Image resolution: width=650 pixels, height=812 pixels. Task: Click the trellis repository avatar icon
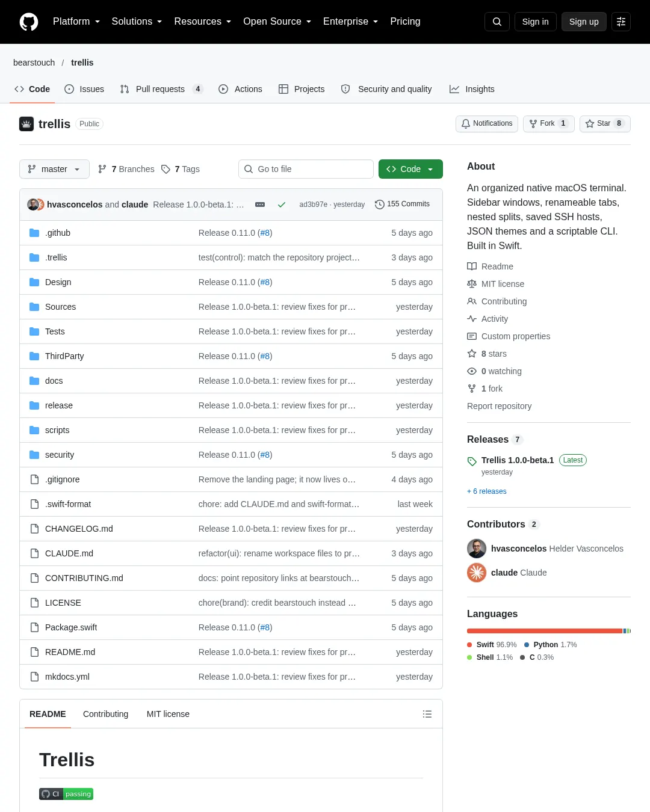pos(26,124)
